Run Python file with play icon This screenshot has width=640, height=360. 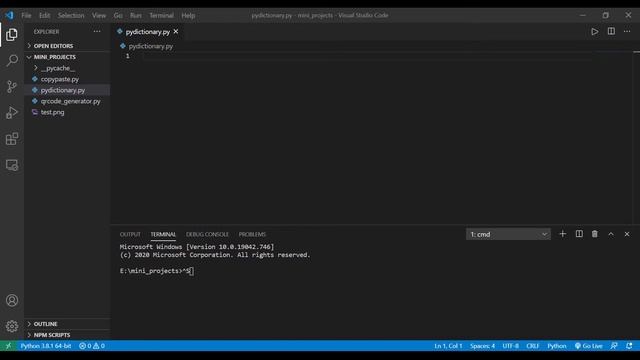pos(595,31)
